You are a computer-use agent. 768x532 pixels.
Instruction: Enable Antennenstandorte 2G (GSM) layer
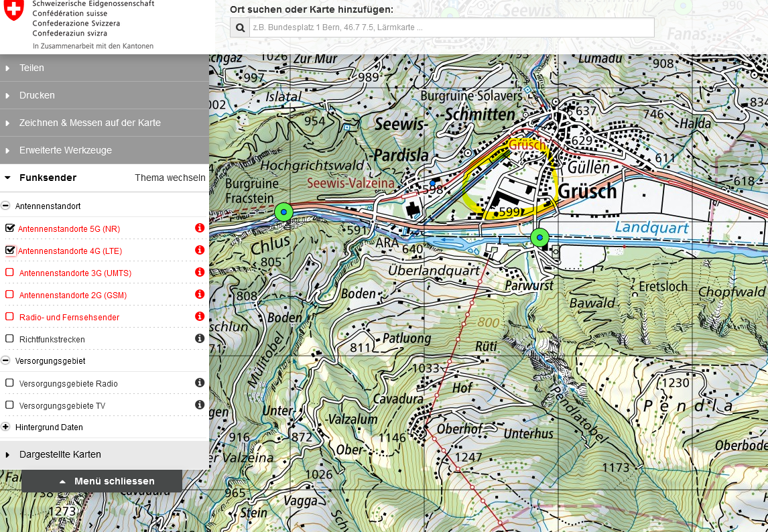(9, 294)
